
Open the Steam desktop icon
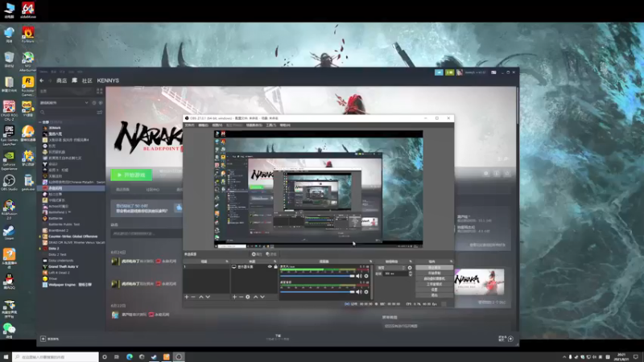click(9, 232)
